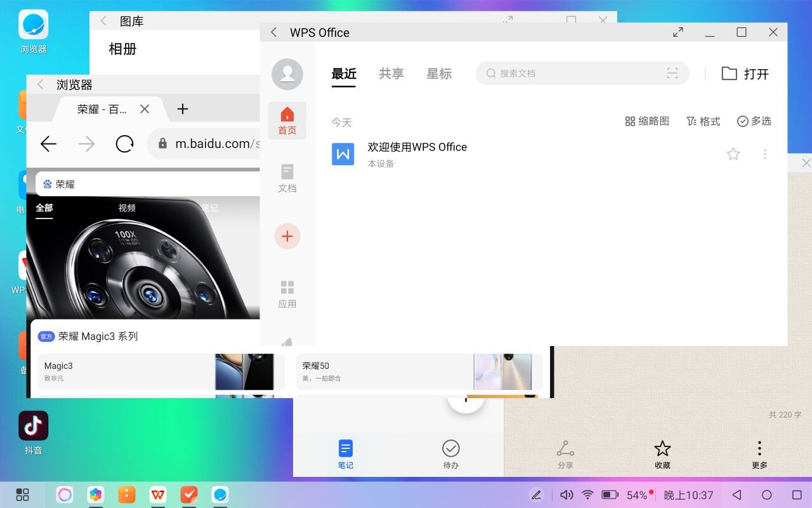Scan with the icon in WPS search box
812x508 pixels.
672,73
